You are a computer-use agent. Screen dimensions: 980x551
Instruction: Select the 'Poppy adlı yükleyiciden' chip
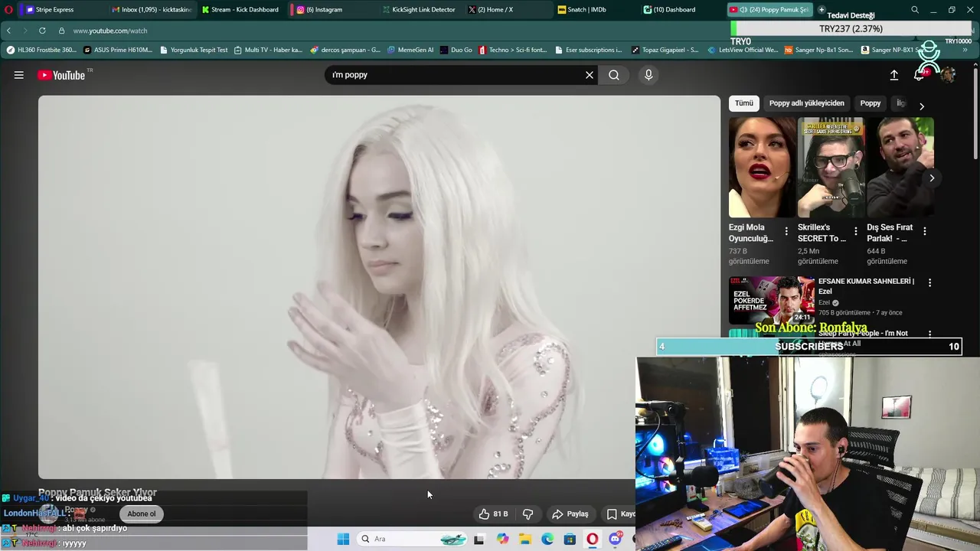(807, 103)
